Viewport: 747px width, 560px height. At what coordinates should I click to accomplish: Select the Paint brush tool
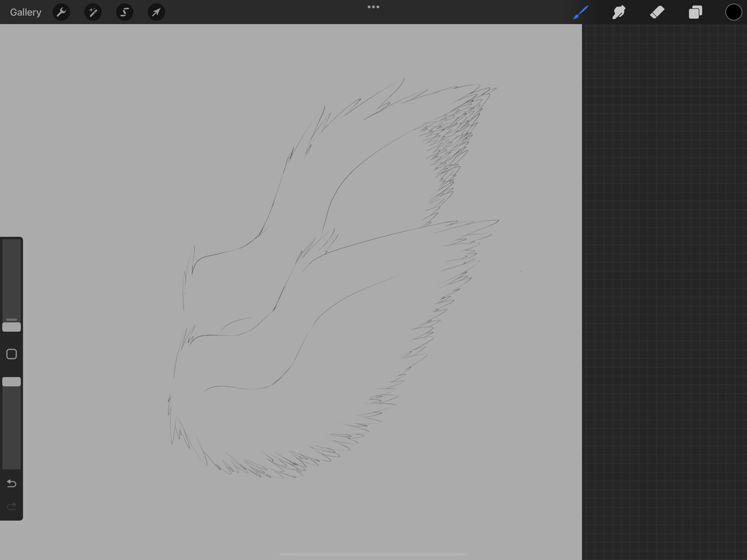[581, 12]
